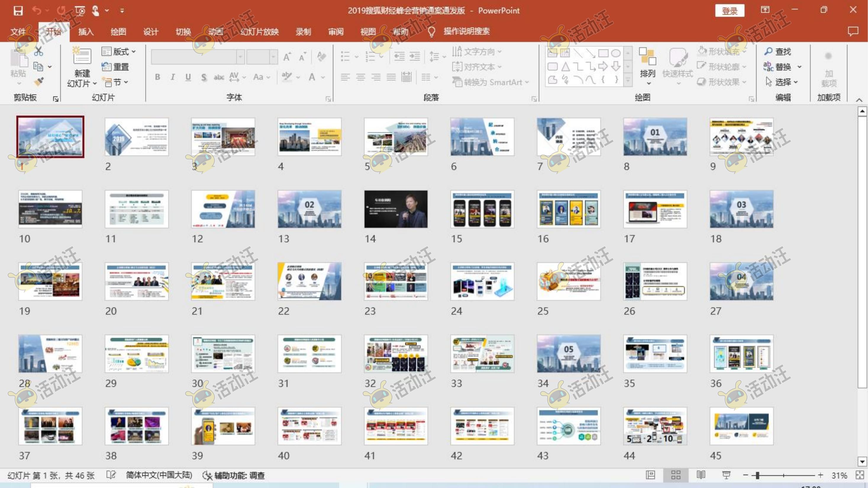Select slide thumbnail number 27
This screenshot has width=868, height=488.
(741, 282)
